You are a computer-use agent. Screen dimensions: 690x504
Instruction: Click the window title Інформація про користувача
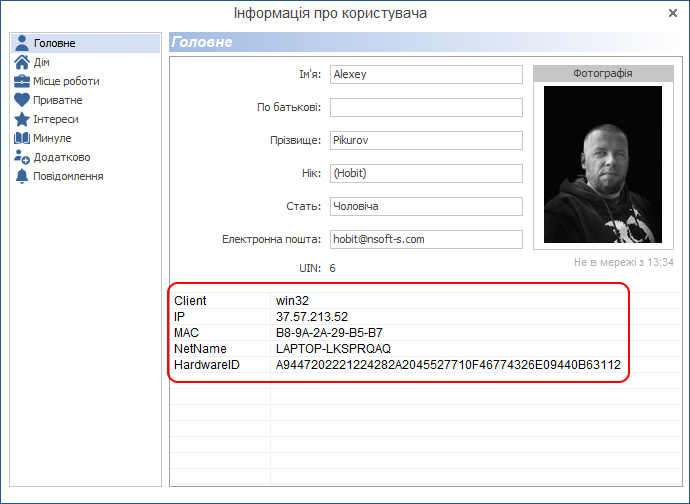[x=330, y=13]
